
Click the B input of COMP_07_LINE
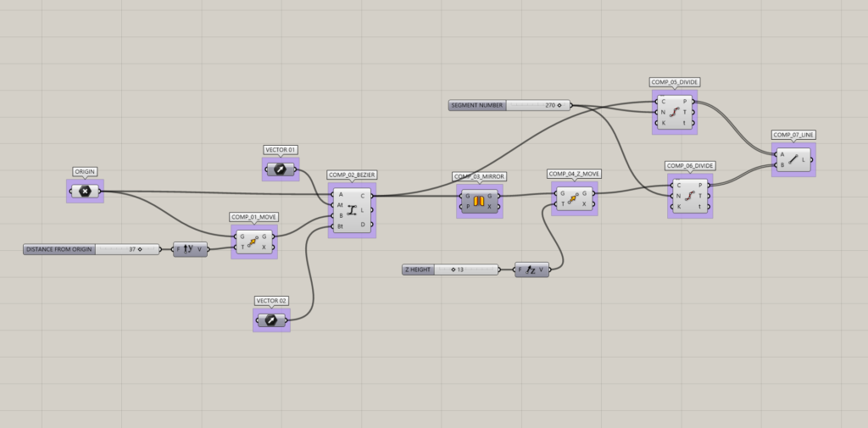tap(782, 164)
